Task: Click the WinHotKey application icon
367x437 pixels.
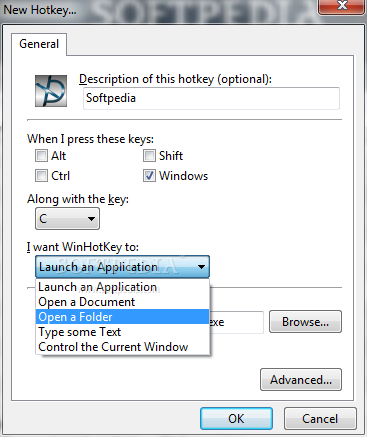Action: (51, 91)
